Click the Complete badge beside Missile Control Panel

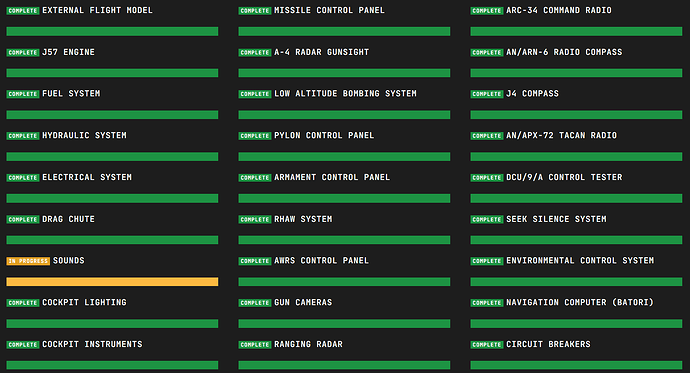pyautogui.click(x=255, y=11)
